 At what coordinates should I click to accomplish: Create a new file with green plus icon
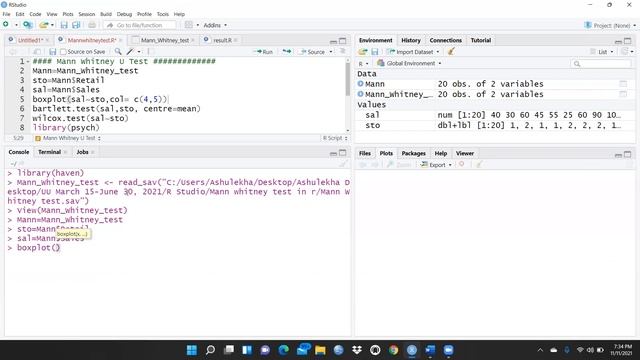point(6,25)
